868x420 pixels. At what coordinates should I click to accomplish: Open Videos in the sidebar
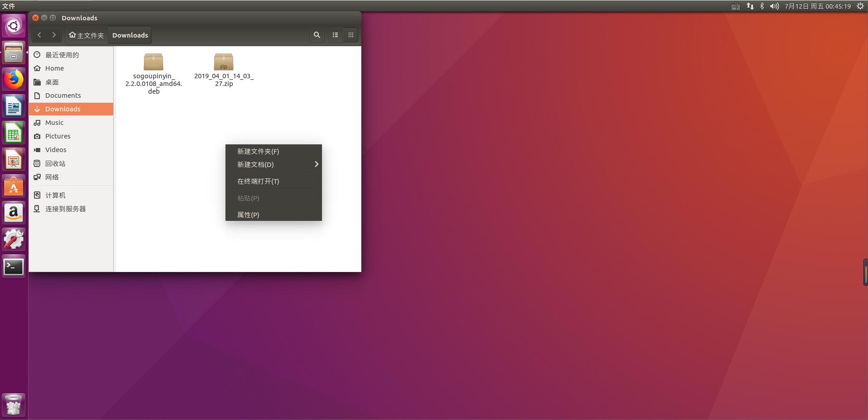[x=71, y=150]
